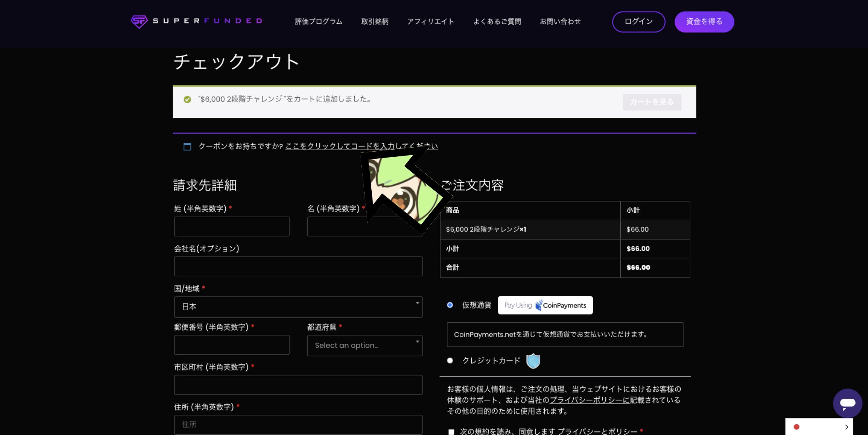This screenshot has width=868, height=435.
Task: Open 評価プログラム menu item
Action: click(319, 21)
